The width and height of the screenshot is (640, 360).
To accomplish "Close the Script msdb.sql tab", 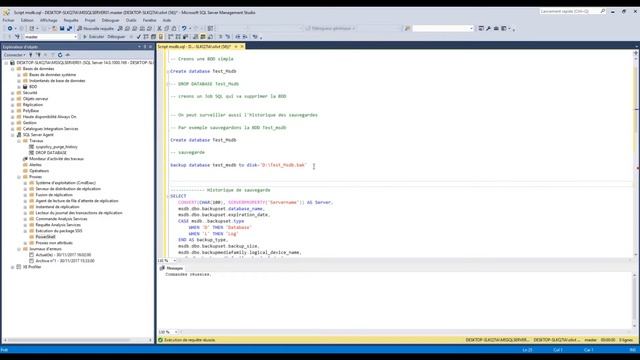I will click(x=242, y=47).
